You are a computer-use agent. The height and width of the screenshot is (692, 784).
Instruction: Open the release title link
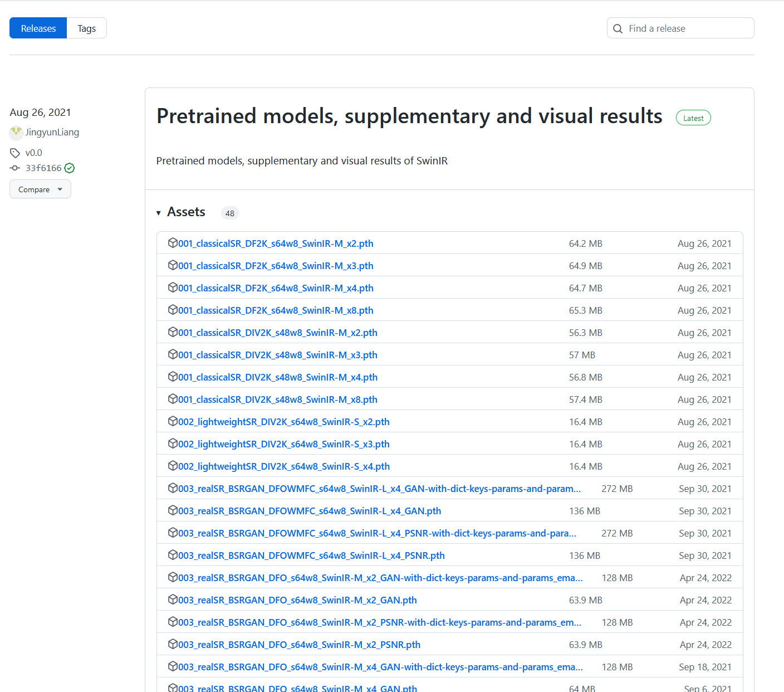[409, 116]
